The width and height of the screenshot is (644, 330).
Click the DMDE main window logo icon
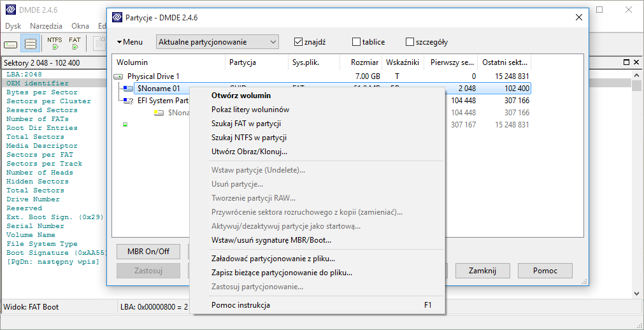(11, 10)
